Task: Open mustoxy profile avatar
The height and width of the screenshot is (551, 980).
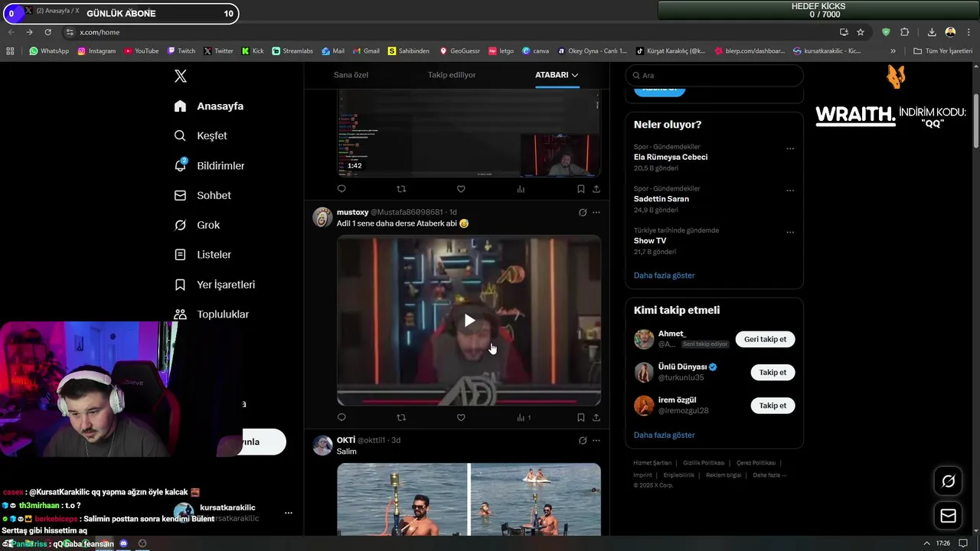Action: 322,217
